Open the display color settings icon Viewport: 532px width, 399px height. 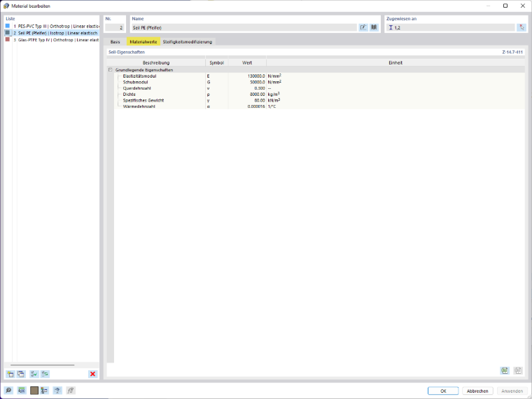(x=44, y=391)
